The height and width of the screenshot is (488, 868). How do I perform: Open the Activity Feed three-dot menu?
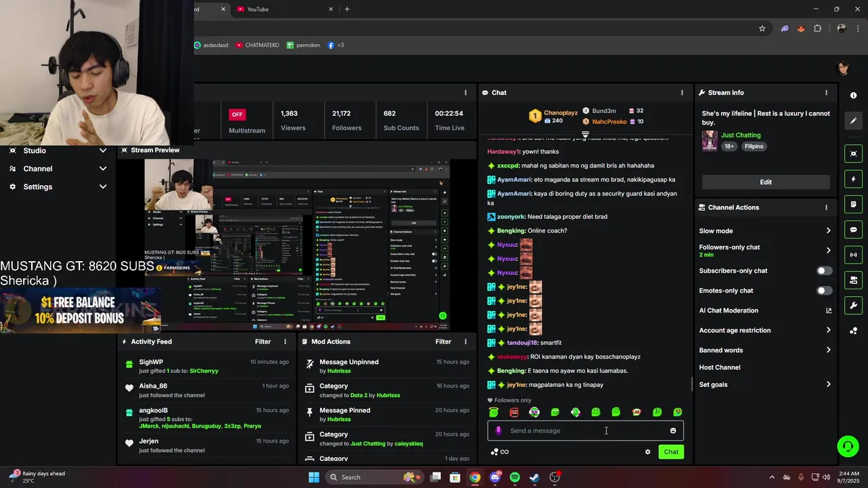coord(285,342)
